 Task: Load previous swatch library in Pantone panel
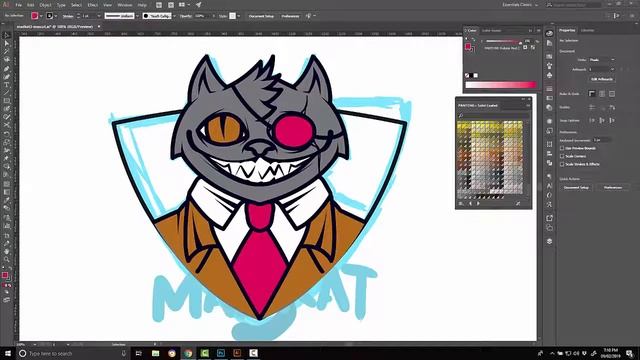(471, 203)
